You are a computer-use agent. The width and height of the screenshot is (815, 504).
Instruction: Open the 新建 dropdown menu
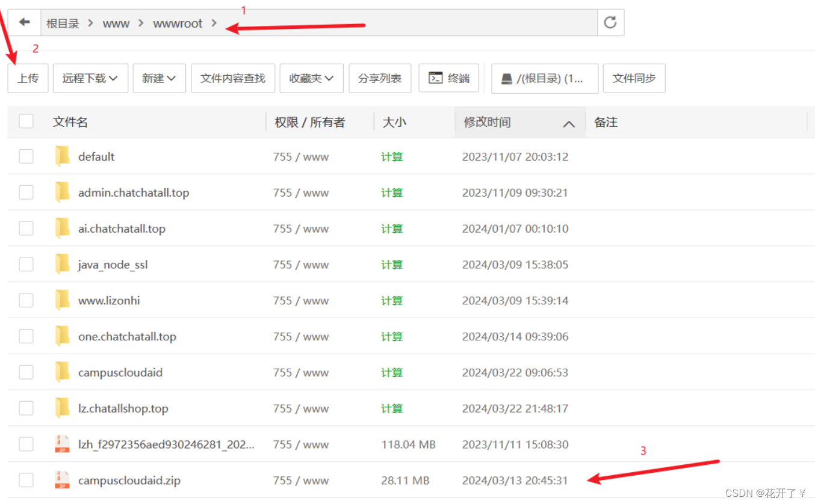(159, 78)
